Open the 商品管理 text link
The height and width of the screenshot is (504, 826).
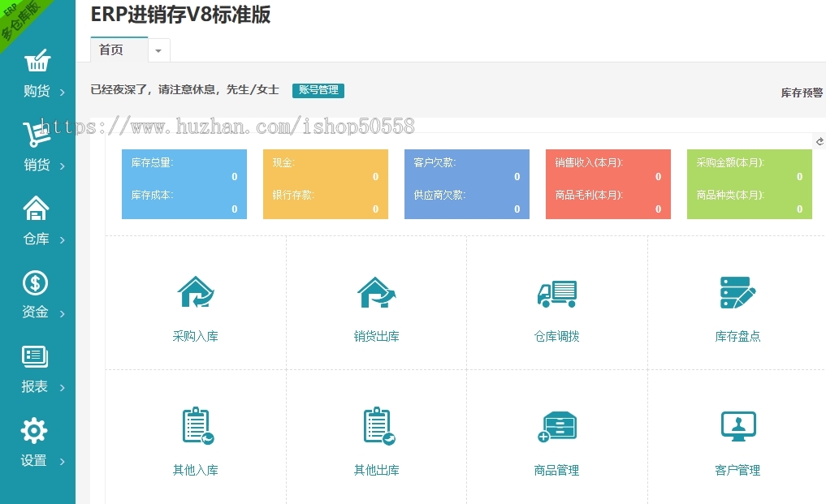coord(557,470)
